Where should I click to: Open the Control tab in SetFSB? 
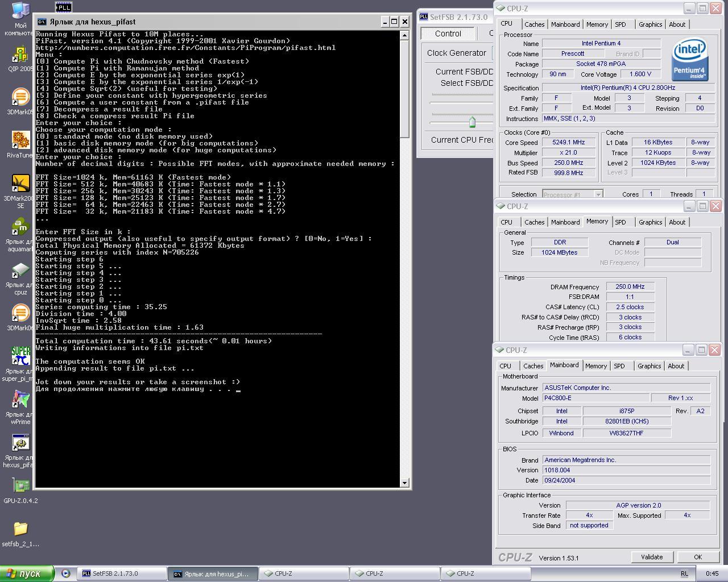click(x=448, y=34)
